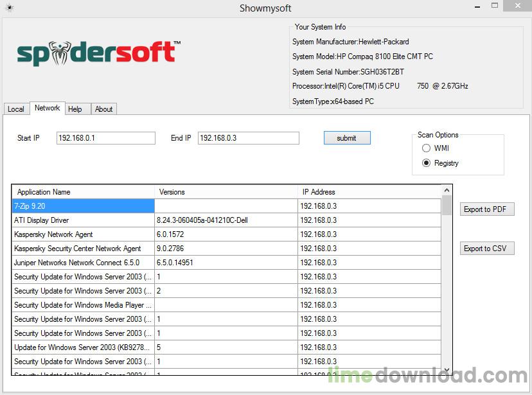This screenshot has height=395, width=532.
Task: Minimize the Showmysoft window
Action: point(477,6)
